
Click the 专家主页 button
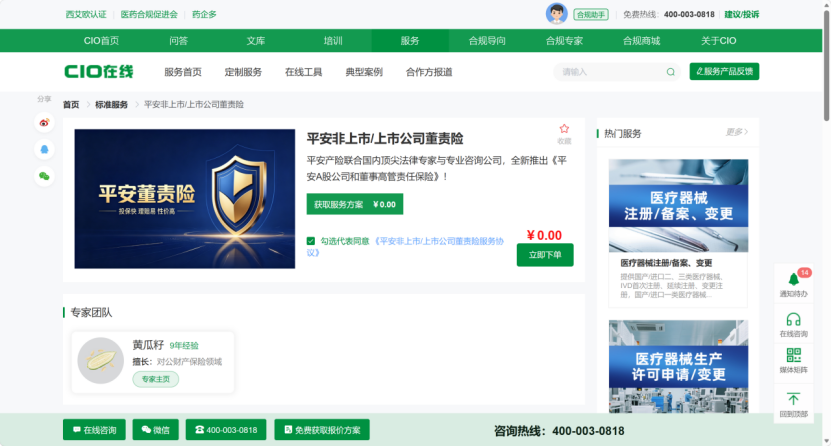point(155,379)
